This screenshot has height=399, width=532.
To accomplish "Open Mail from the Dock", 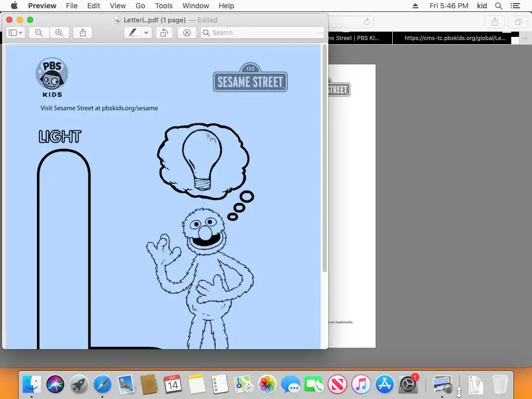I will coord(126,384).
